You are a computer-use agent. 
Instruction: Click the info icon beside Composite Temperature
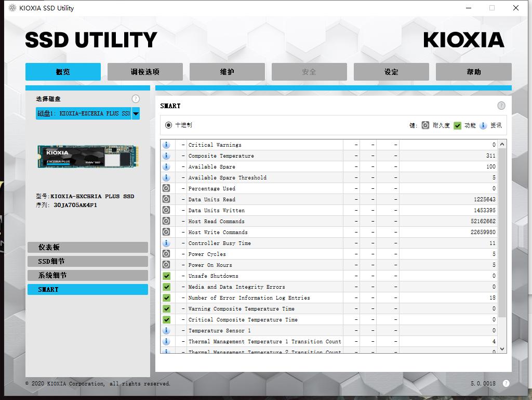pyautogui.click(x=166, y=156)
